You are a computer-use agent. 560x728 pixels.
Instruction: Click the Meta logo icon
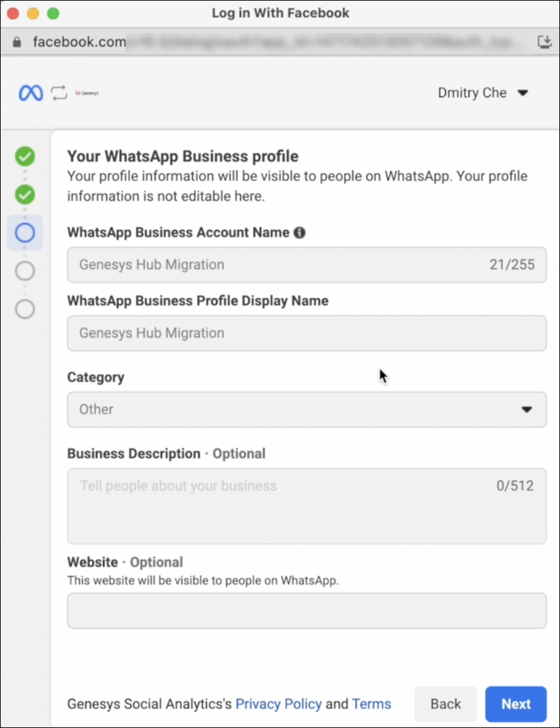[30, 93]
